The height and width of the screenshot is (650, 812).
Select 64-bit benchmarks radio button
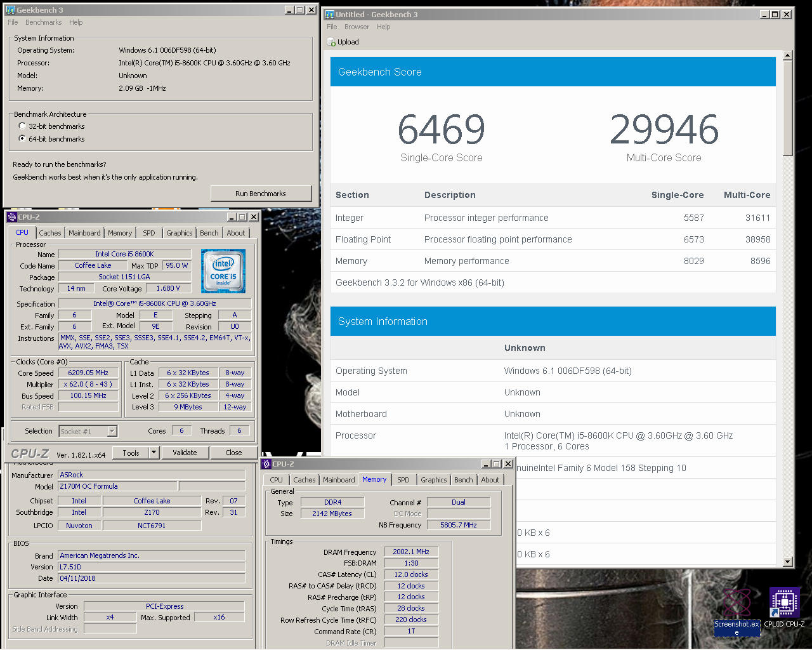tap(22, 138)
